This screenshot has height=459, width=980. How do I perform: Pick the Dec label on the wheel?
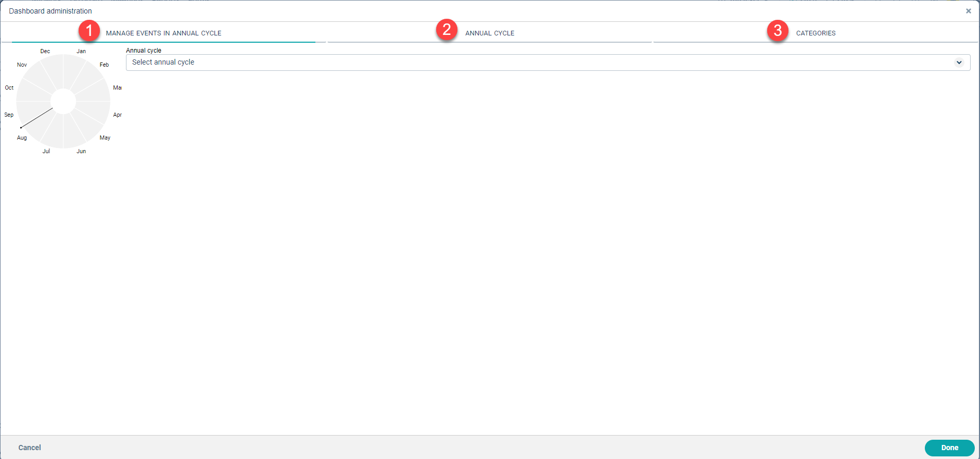(45, 51)
